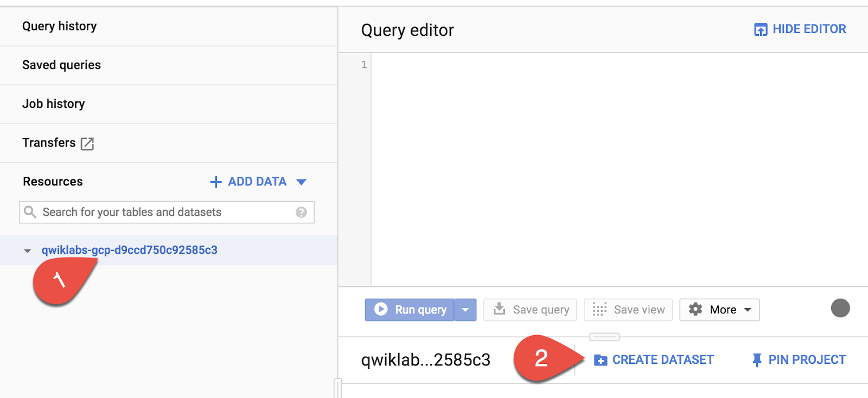Open Query history
Viewport: 868px width, 398px height.
[x=169, y=26]
